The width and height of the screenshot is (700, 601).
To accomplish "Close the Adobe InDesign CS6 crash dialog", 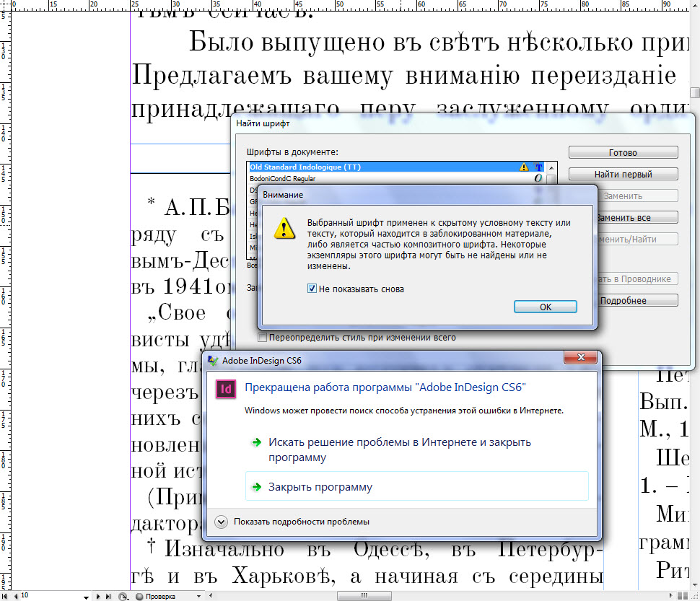I will click(x=581, y=357).
